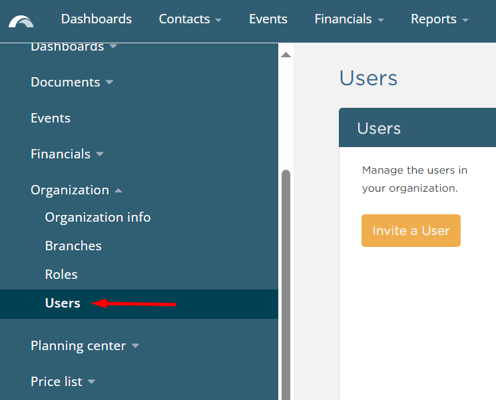Screen dimensions: 496x400
Task: Click the Invite a User button
Action: (411, 231)
